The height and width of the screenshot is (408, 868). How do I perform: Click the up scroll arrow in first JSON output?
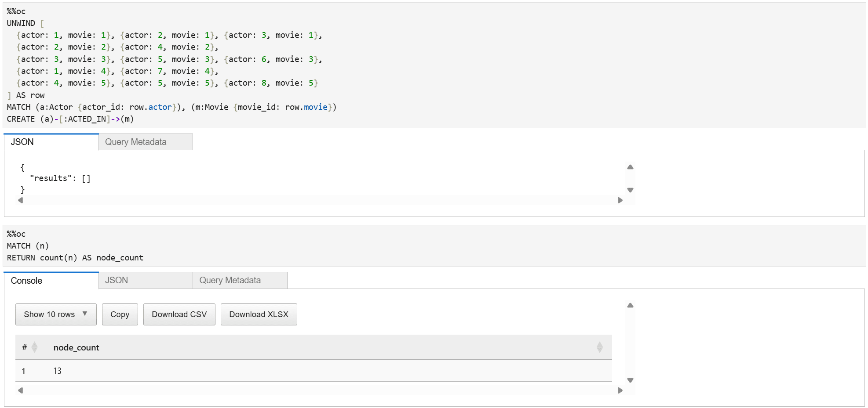click(630, 167)
